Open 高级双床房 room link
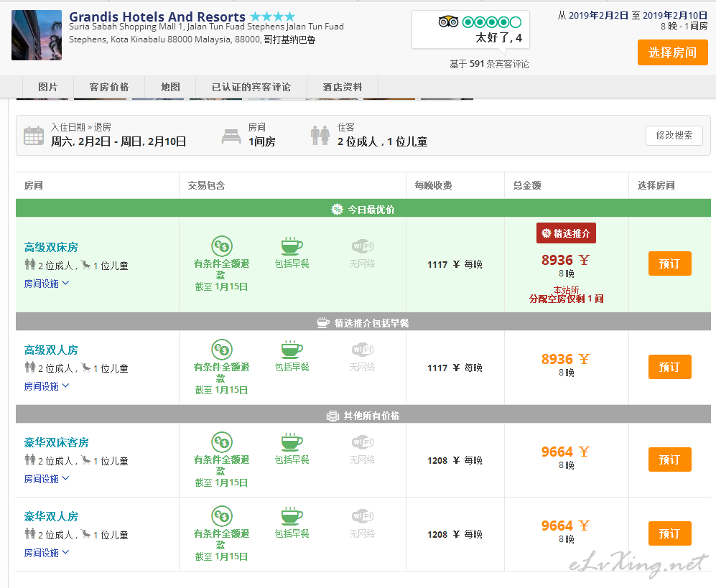 pos(51,248)
